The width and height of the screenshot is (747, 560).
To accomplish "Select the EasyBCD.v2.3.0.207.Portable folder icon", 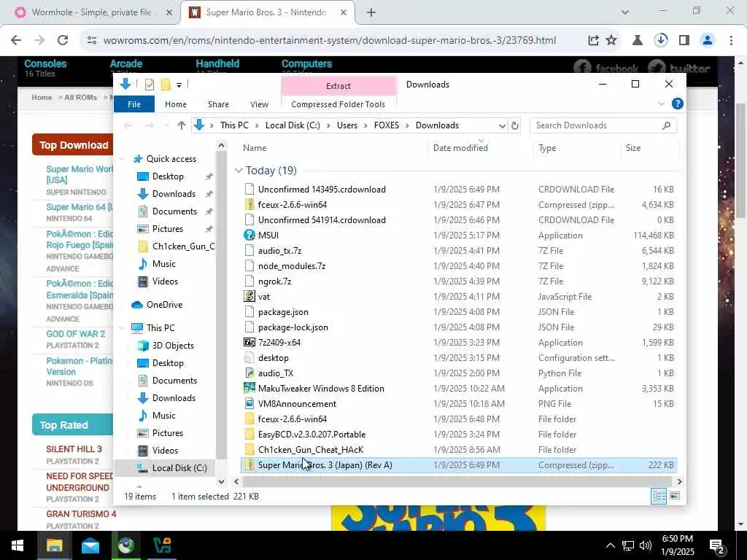I will pos(249,435).
